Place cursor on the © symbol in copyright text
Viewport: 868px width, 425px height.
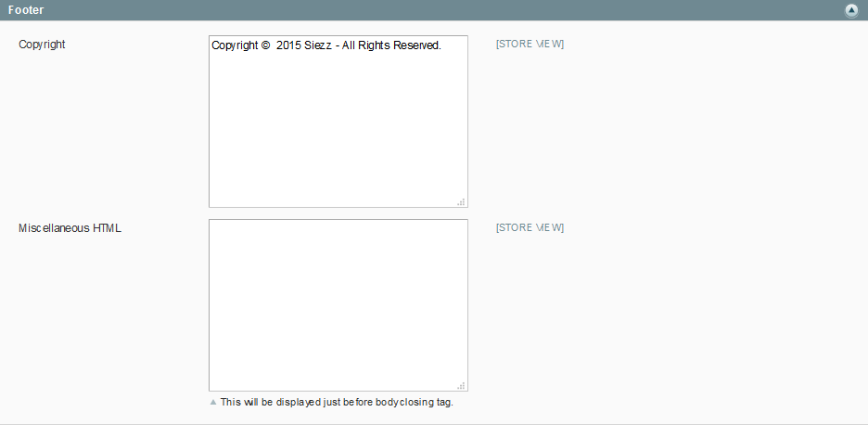[x=266, y=45]
